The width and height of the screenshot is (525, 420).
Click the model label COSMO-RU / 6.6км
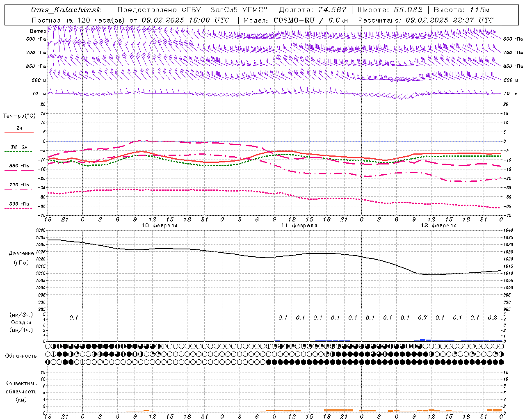coord(311,20)
